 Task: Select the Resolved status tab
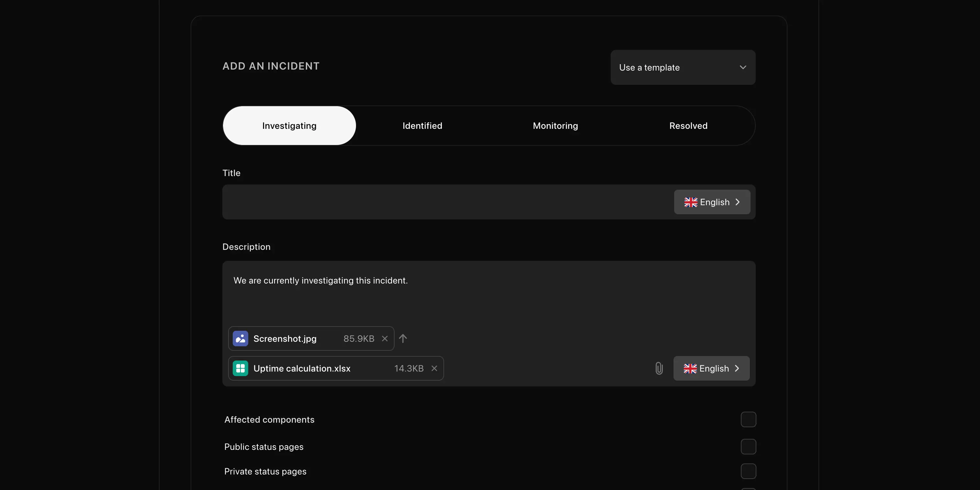(x=688, y=125)
